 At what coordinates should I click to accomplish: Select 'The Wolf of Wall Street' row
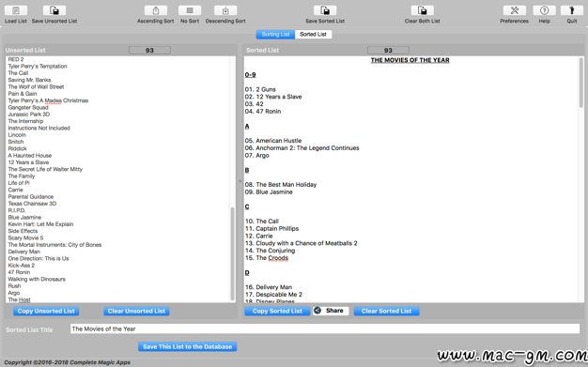(36, 87)
